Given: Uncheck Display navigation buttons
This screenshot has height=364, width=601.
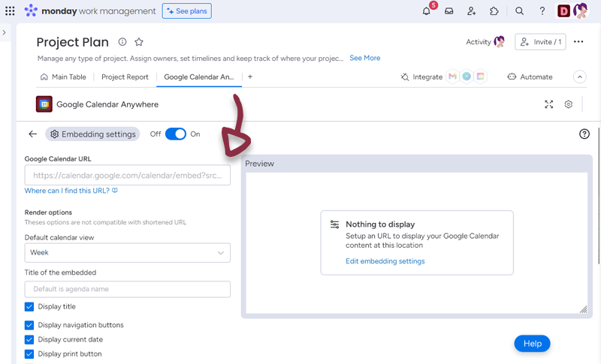Looking at the screenshot, I should tap(29, 326).
